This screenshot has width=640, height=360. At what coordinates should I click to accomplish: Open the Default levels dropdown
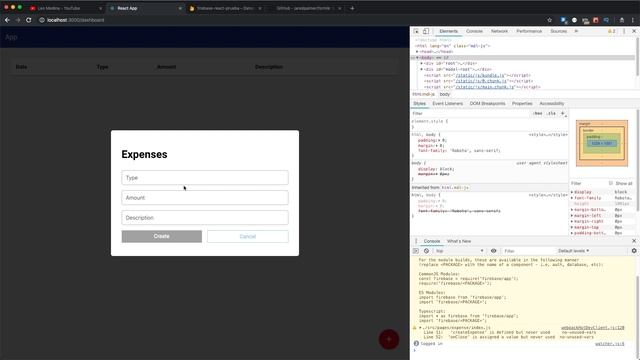pyautogui.click(x=573, y=251)
